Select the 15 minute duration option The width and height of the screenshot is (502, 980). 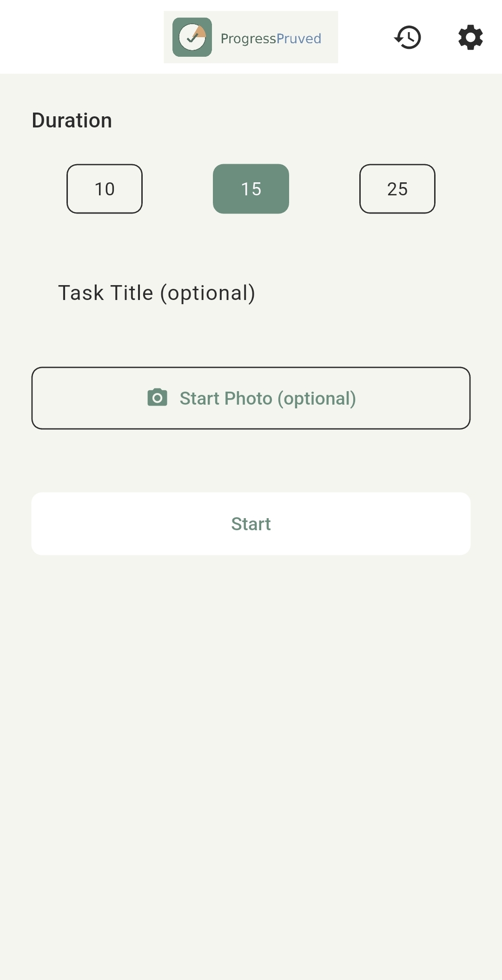pos(251,189)
